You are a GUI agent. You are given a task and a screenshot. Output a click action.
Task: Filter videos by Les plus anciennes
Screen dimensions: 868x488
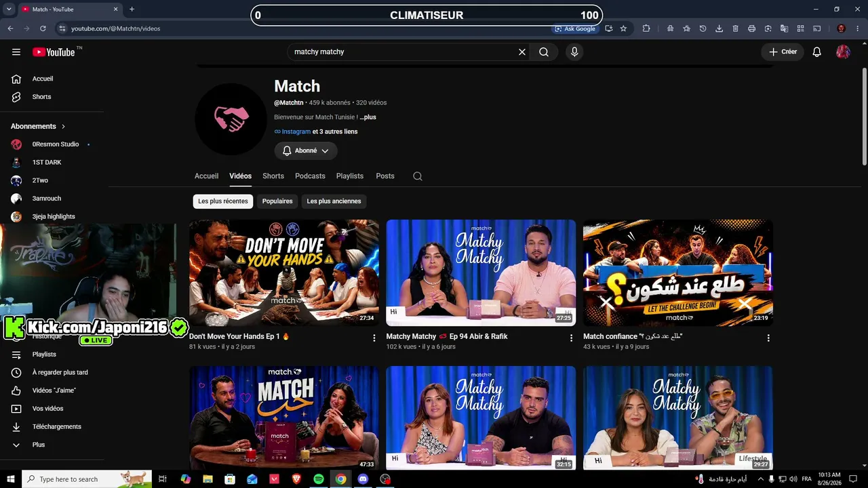point(334,201)
